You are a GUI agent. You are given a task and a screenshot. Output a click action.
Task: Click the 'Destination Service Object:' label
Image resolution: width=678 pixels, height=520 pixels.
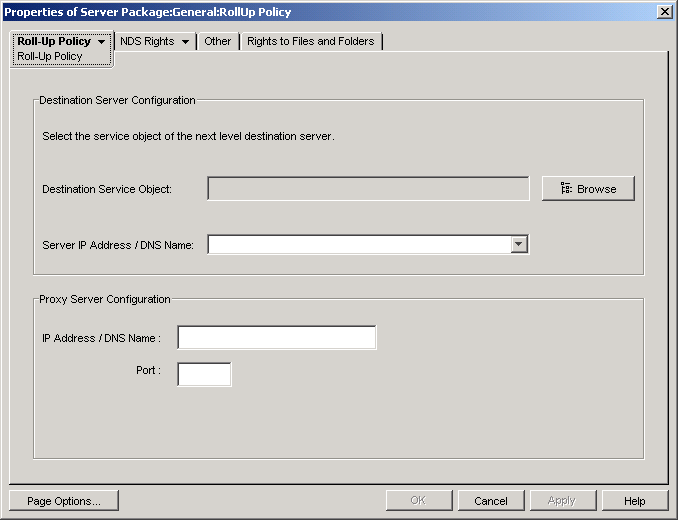click(x=107, y=189)
